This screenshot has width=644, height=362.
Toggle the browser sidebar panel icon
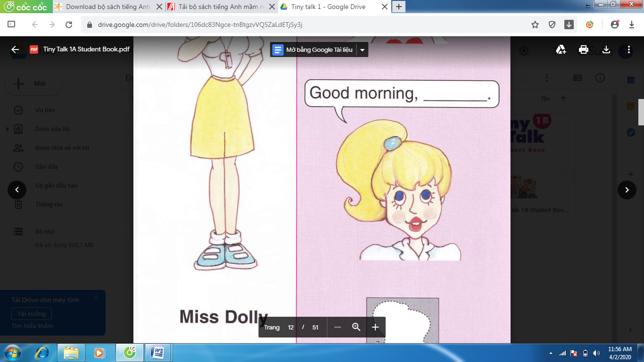click(12, 24)
